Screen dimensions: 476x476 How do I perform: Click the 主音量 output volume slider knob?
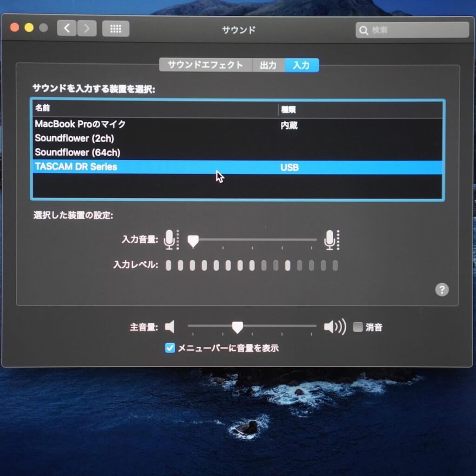click(x=237, y=328)
